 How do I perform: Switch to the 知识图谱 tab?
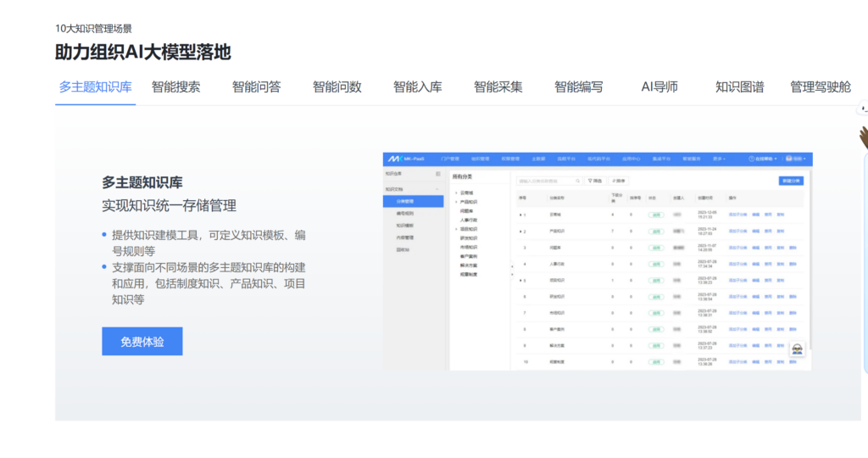pos(739,87)
